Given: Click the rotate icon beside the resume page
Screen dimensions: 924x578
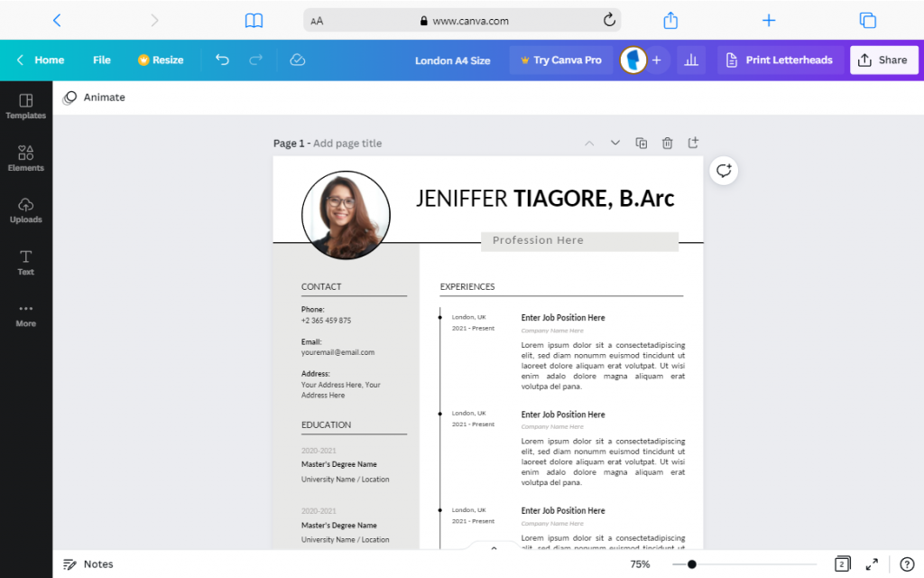Looking at the screenshot, I should 723,170.
